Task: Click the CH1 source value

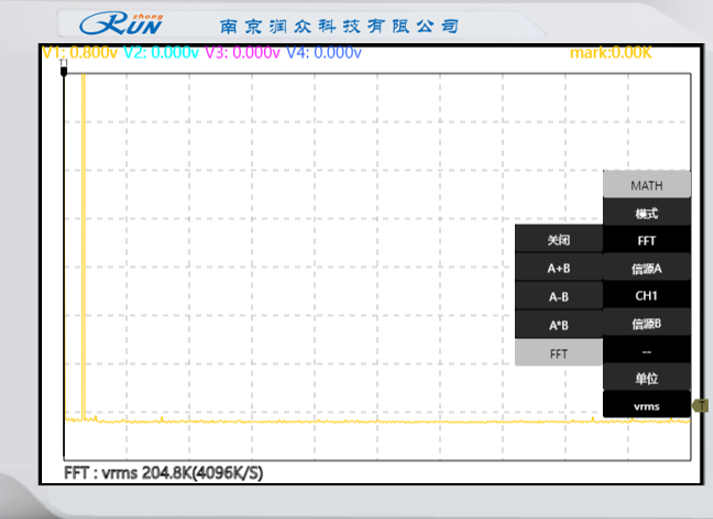Action: click(x=646, y=296)
